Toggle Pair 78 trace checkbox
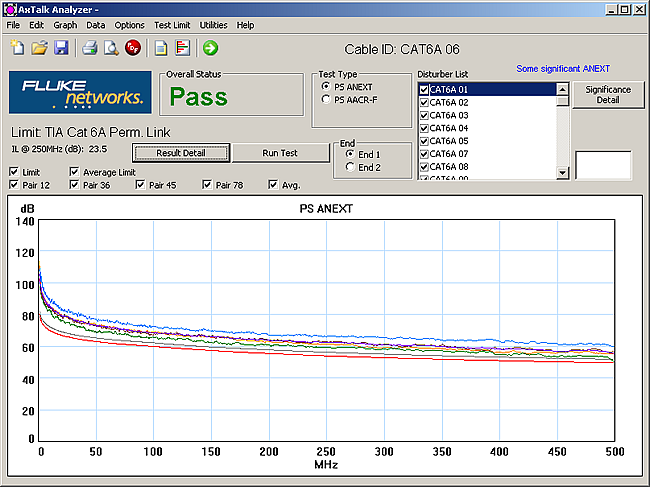 (207, 184)
